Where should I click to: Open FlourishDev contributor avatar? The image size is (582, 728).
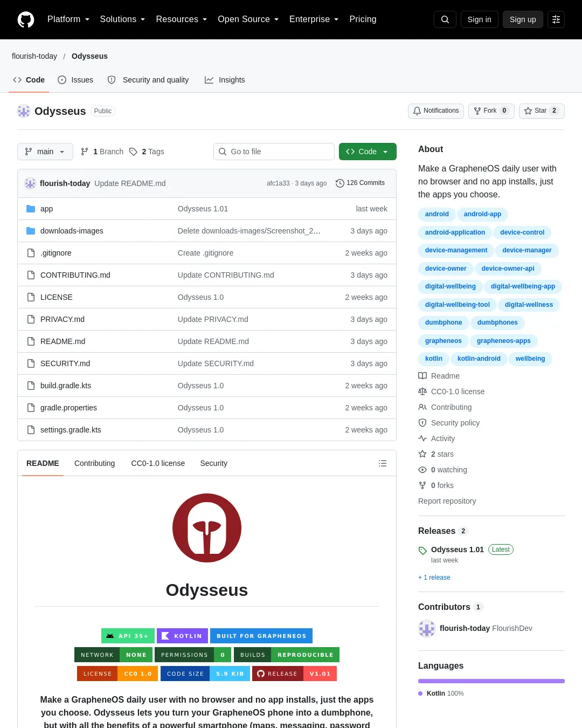tap(427, 628)
